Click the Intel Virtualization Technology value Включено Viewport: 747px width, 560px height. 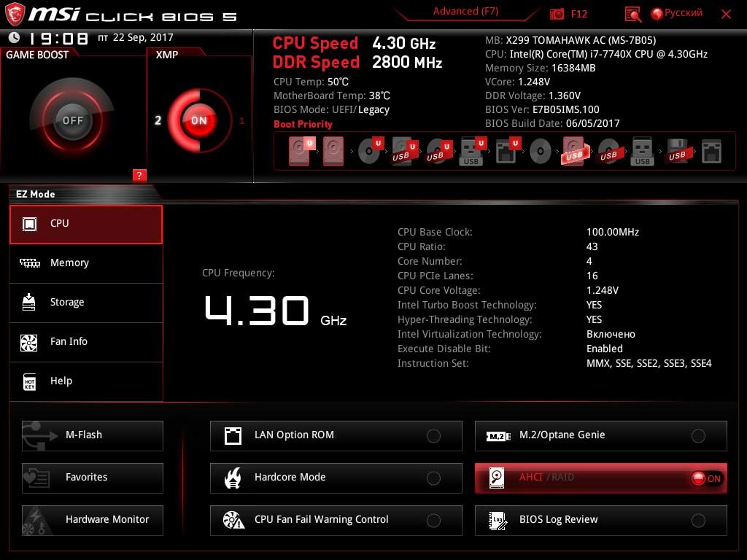pos(611,334)
